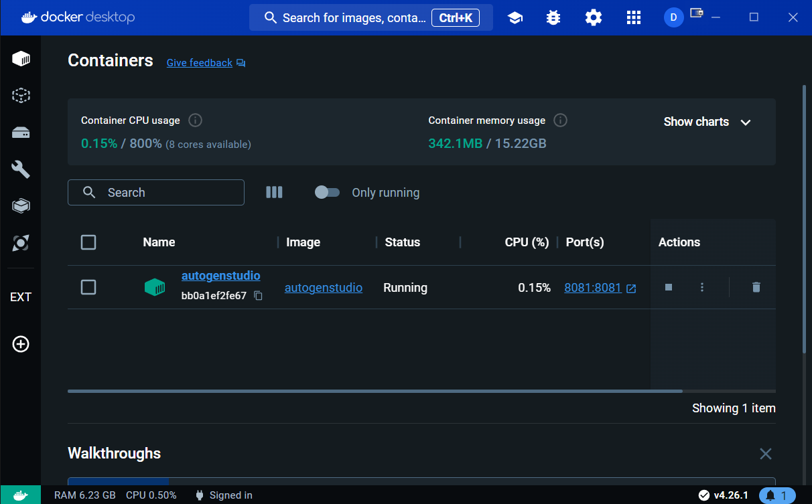
Task: Open the Extensions marketplace via plus icon
Action: point(20,344)
